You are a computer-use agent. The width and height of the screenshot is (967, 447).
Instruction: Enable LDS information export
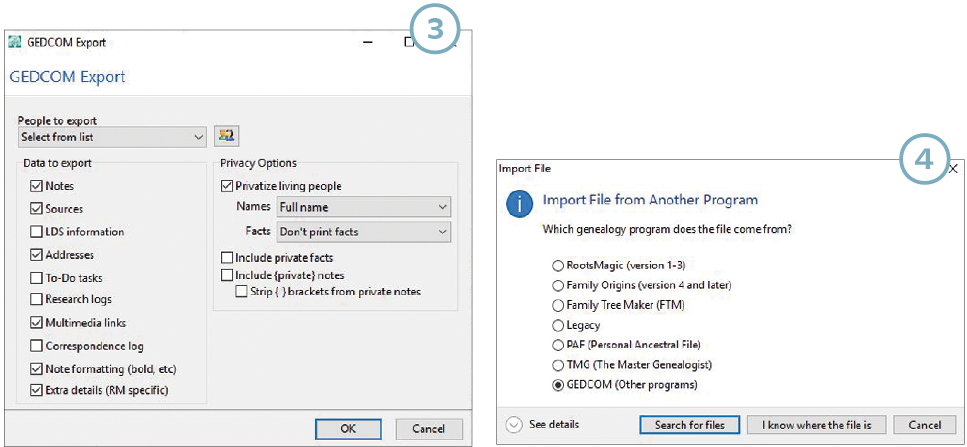[37, 232]
